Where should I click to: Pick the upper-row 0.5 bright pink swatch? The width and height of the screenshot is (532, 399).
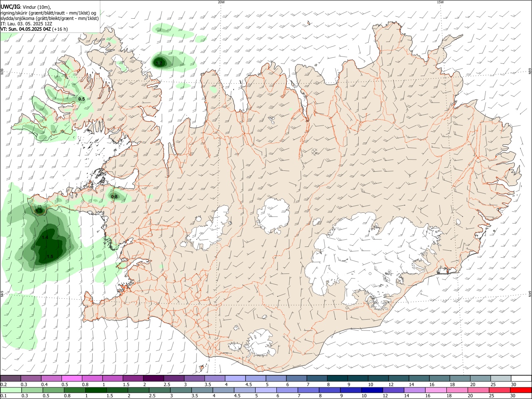[x=72, y=378]
